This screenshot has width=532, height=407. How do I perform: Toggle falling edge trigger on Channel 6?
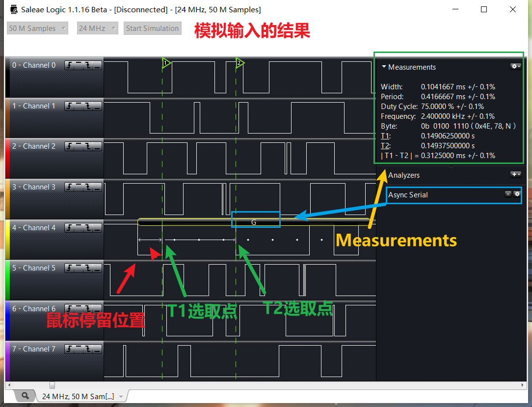[x=88, y=308]
